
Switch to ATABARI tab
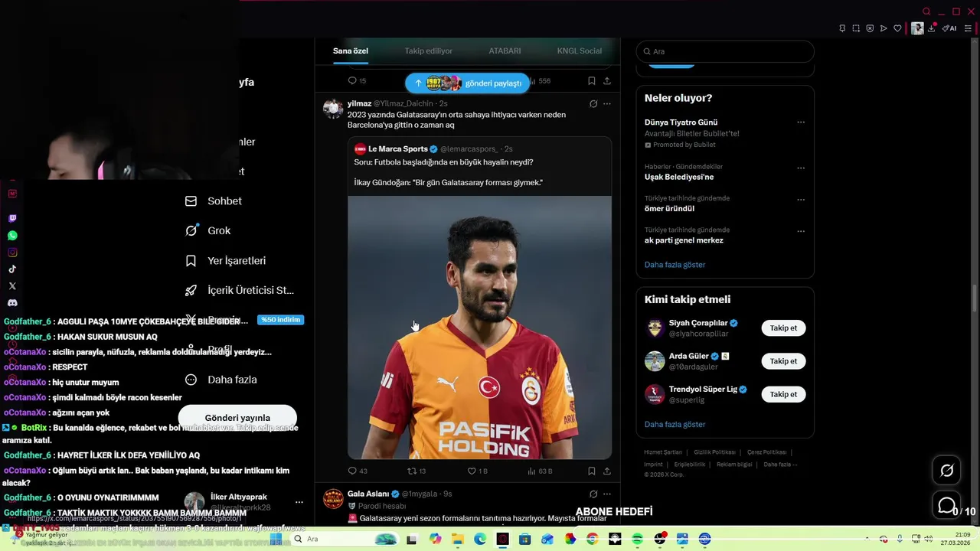click(x=503, y=51)
